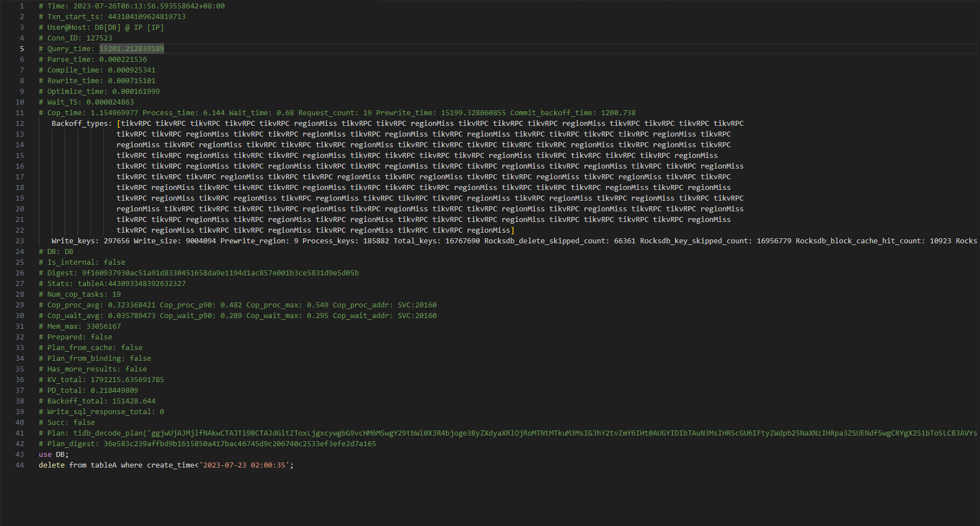Click the 'Backoff_types:' label on line 12
Image resolution: width=980 pixels, height=526 pixels.
81,124
